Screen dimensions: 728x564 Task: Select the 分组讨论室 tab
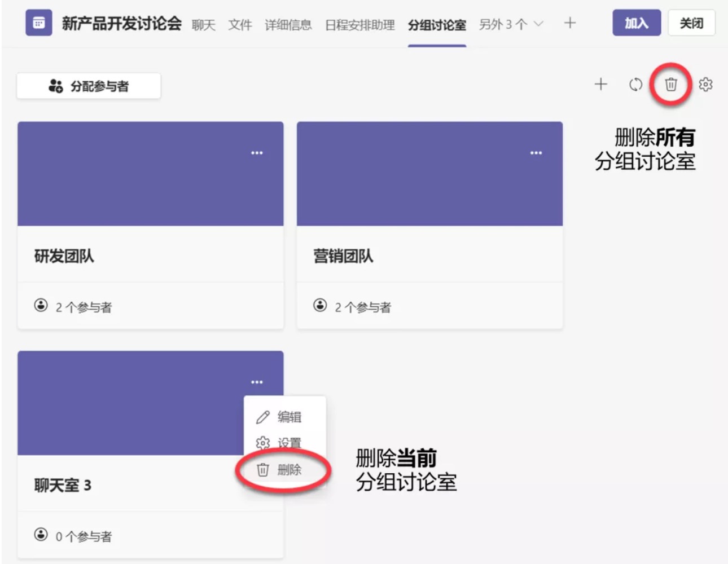click(x=437, y=25)
